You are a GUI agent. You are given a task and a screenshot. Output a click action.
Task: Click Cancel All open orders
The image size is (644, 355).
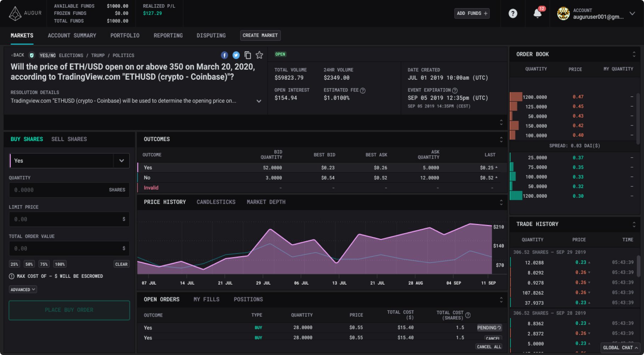[x=489, y=346]
